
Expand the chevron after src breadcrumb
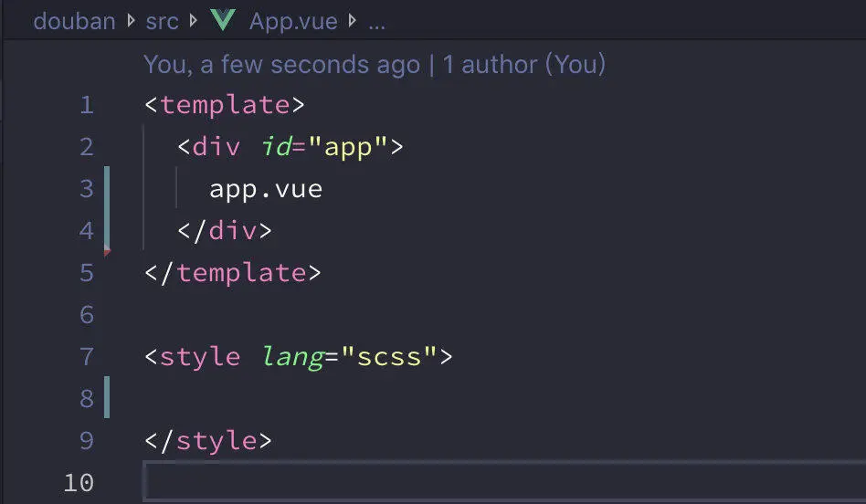pyautogui.click(x=194, y=21)
